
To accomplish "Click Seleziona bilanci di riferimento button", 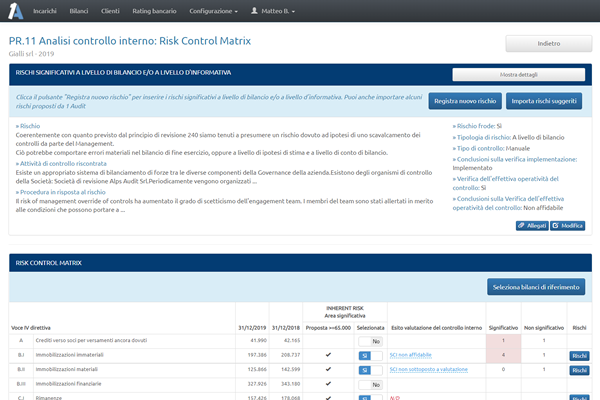I will point(536,287).
